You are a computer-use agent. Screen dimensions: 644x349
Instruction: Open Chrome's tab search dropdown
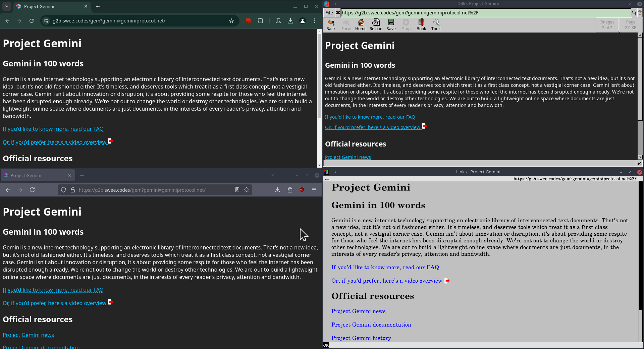(x=7, y=6)
